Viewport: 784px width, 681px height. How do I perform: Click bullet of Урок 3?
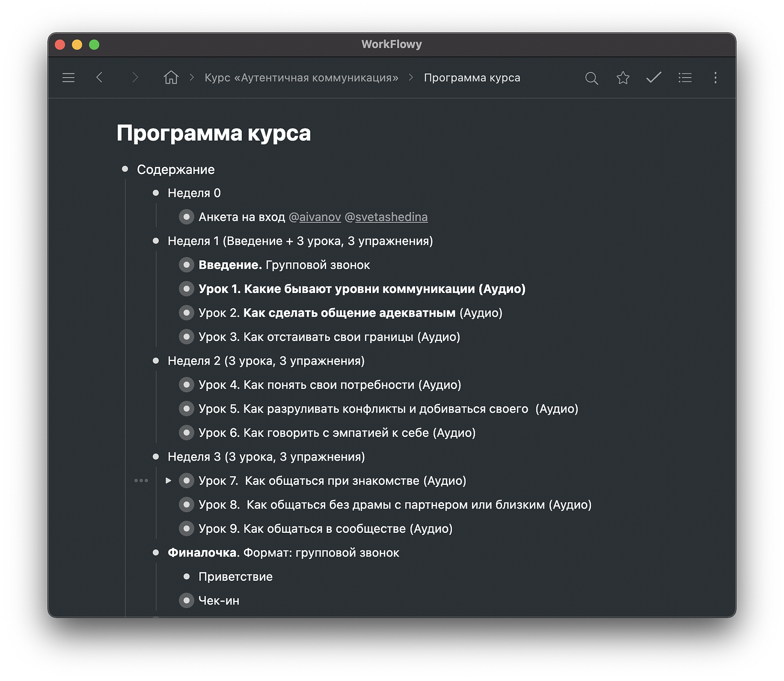[186, 337]
